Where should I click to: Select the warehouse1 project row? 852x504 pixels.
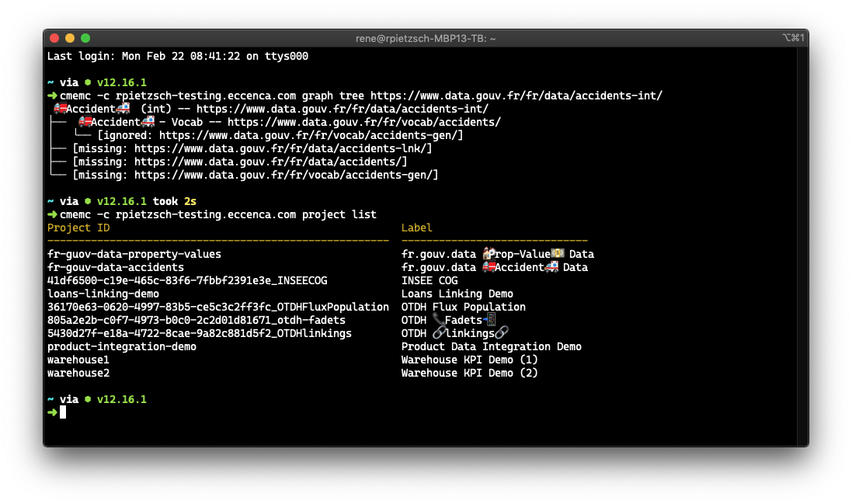tap(78, 360)
